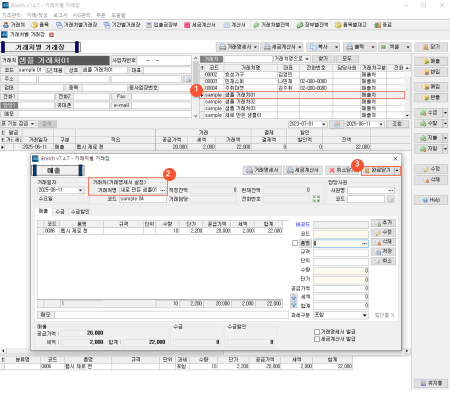Enable the 세금계산서 발급 checkbox
The height and width of the screenshot is (400, 450).
click(317, 339)
